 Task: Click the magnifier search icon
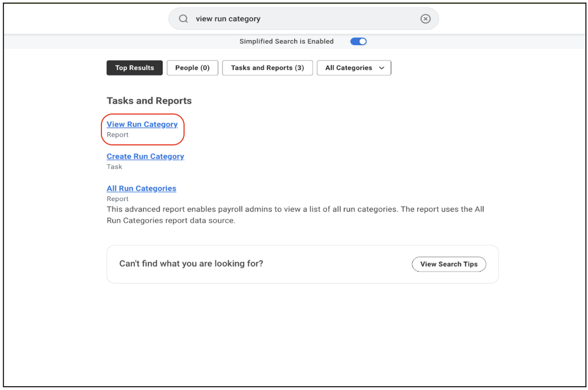point(183,19)
